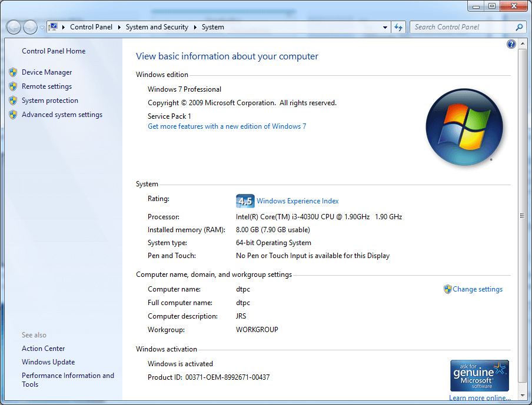Screen dimensions: 532x405
Task: Click the Service Pack 1 text
Action: tap(169, 116)
